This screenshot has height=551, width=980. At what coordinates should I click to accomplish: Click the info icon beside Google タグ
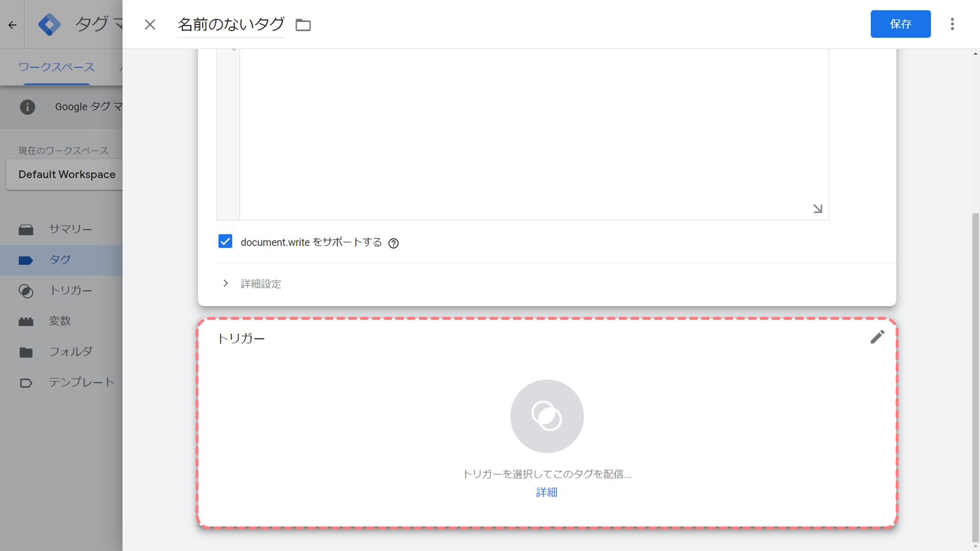(x=27, y=107)
